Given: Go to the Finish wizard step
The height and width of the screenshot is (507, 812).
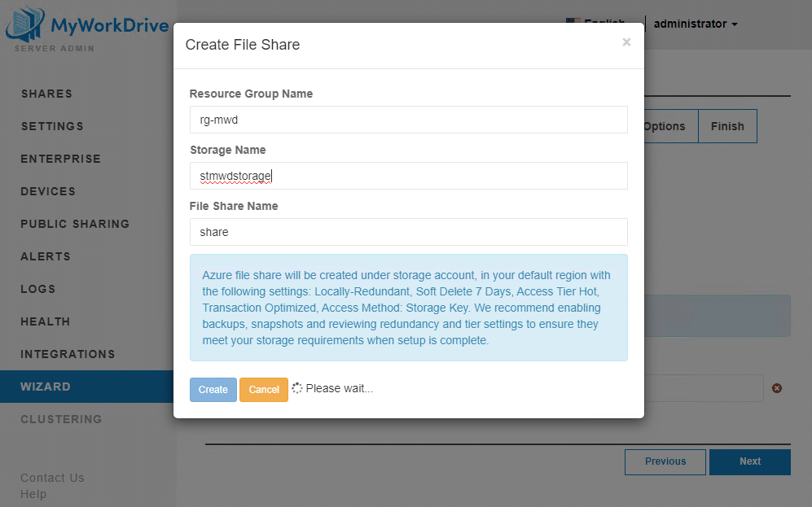Looking at the screenshot, I should [x=727, y=126].
